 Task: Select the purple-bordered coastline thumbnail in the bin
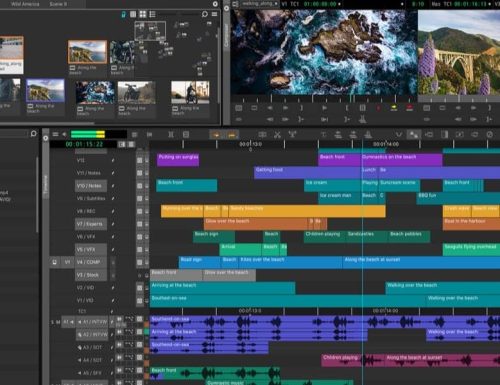[x=45, y=90]
